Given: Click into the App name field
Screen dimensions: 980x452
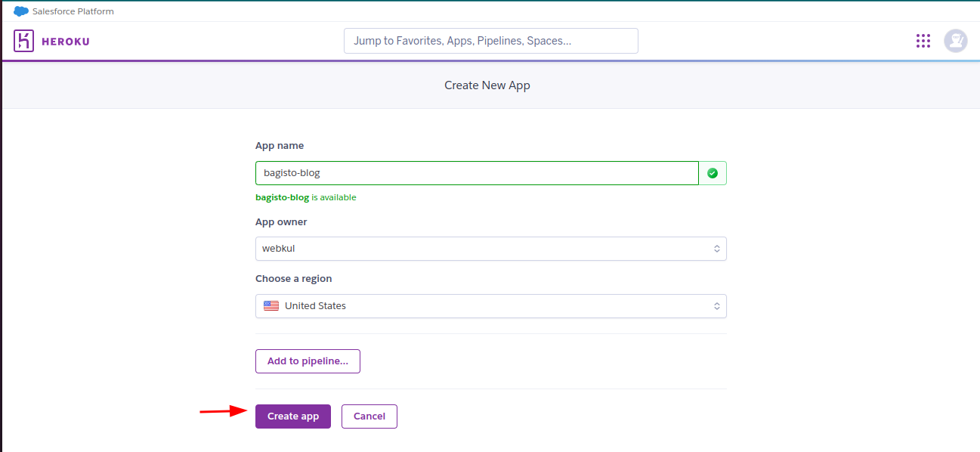Looking at the screenshot, I should click(x=477, y=173).
